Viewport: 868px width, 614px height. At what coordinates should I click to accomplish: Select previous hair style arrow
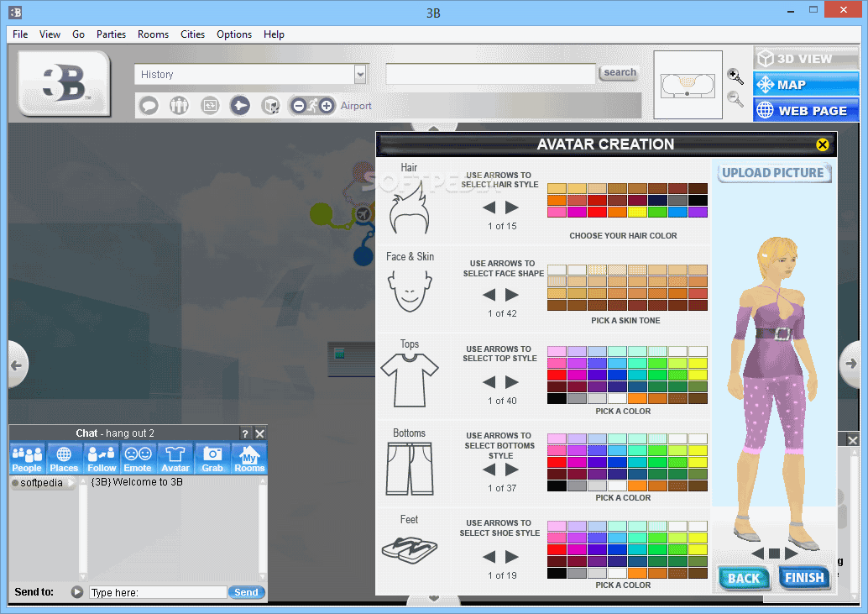pos(489,207)
